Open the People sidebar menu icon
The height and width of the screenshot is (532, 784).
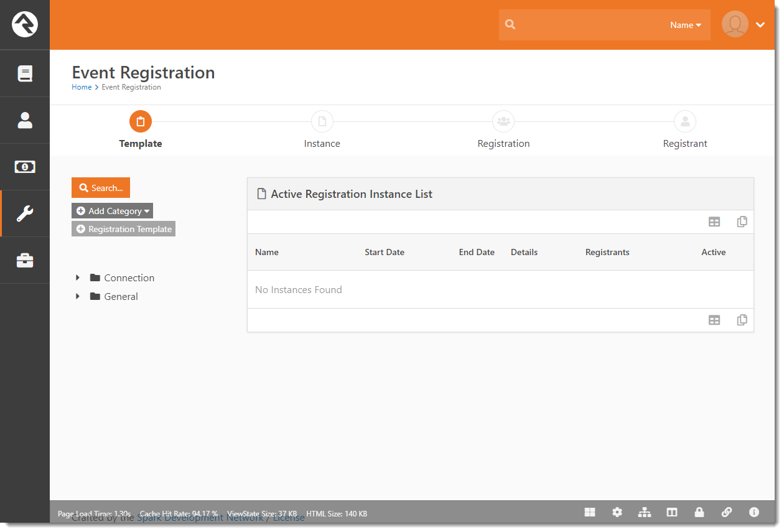(25, 120)
